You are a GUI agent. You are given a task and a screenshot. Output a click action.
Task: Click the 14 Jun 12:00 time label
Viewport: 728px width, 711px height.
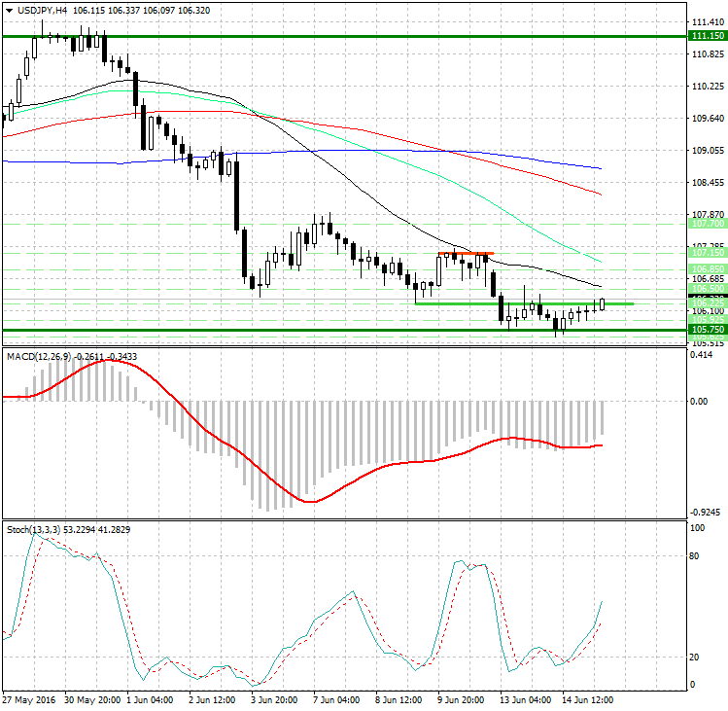[588, 700]
